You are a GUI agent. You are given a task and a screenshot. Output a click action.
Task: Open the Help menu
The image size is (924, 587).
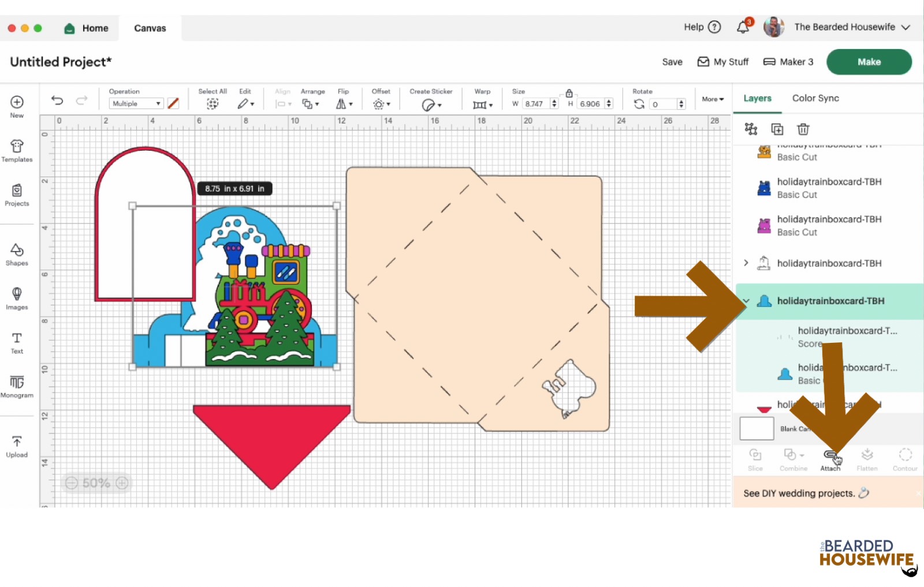pos(702,27)
